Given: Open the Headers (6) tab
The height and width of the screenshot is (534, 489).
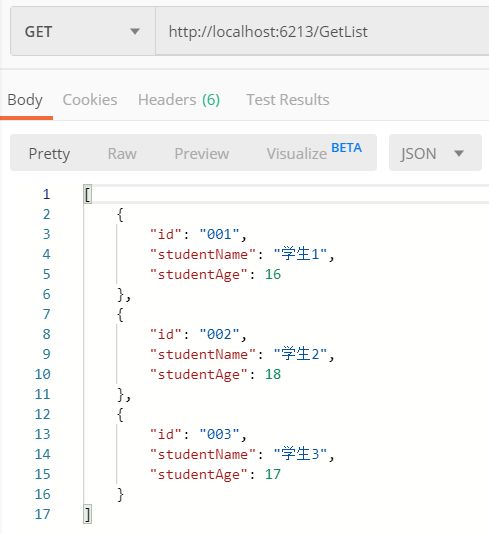Looking at the screenshot, I should [x=179, y=100].
